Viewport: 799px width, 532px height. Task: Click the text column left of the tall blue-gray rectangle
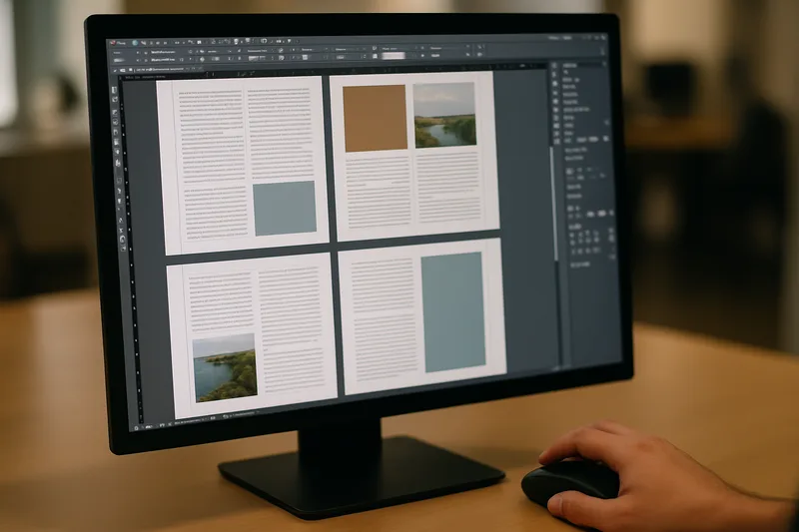pyautogui.click(x=385, y=320)
